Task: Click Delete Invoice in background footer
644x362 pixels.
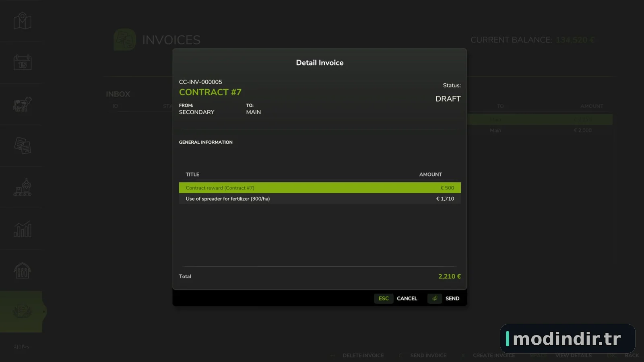Action: (x=363, y=356)
